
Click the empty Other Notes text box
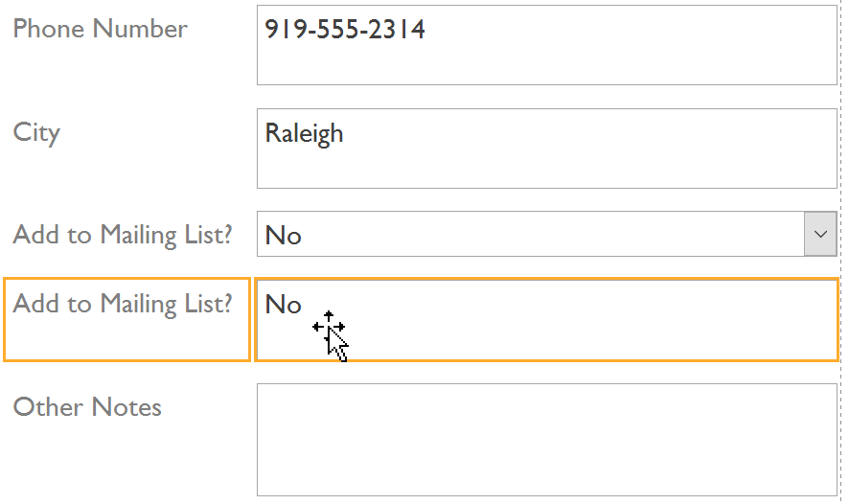(x=546, y=440)
